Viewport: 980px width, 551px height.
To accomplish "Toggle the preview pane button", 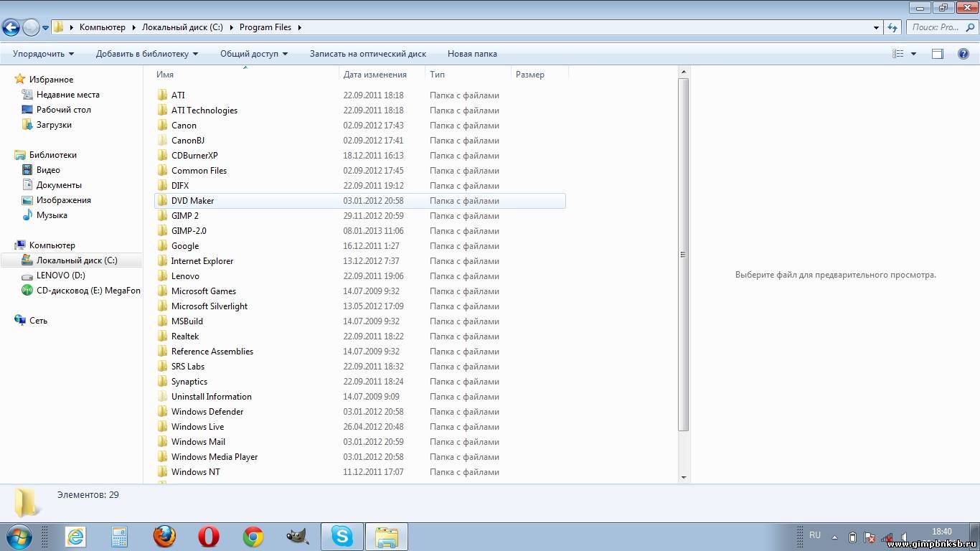I will (937, 54).
